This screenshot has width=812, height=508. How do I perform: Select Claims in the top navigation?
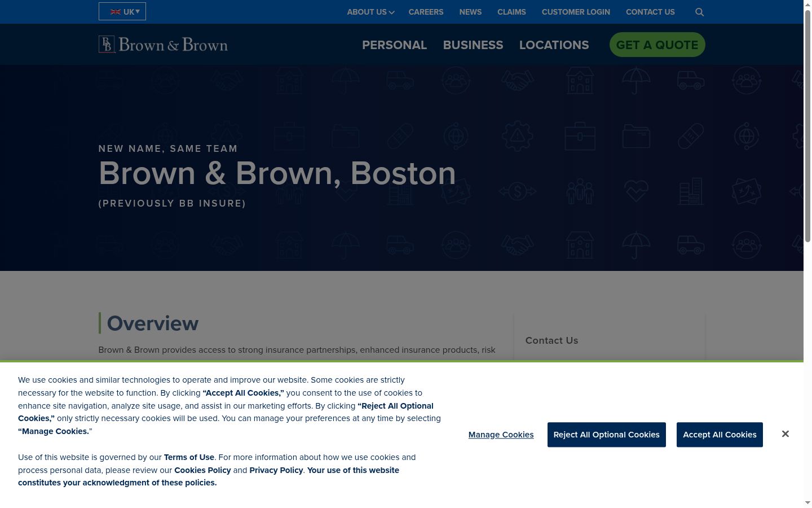(511, 12)
